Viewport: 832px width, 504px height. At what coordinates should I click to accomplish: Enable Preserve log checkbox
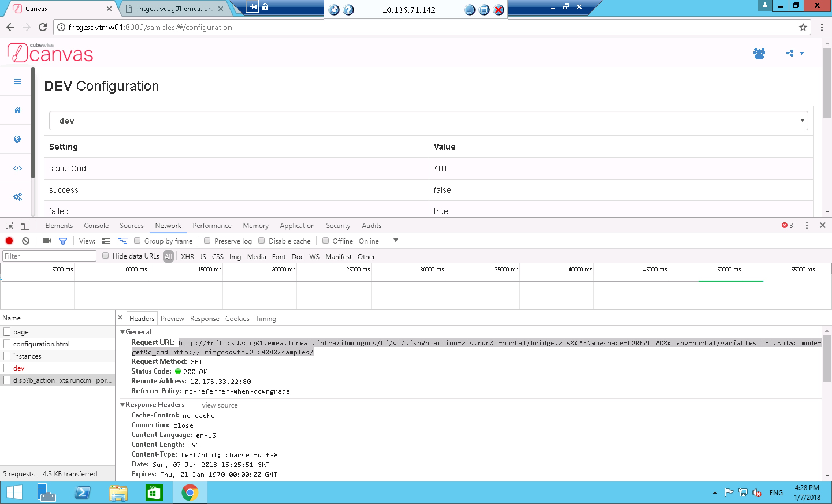[207, 240]
